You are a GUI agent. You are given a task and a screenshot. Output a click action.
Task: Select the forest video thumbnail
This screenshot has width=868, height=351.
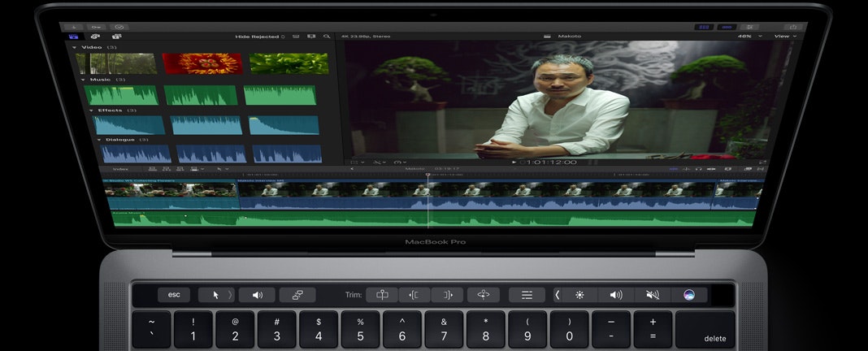tap(117, 63)
